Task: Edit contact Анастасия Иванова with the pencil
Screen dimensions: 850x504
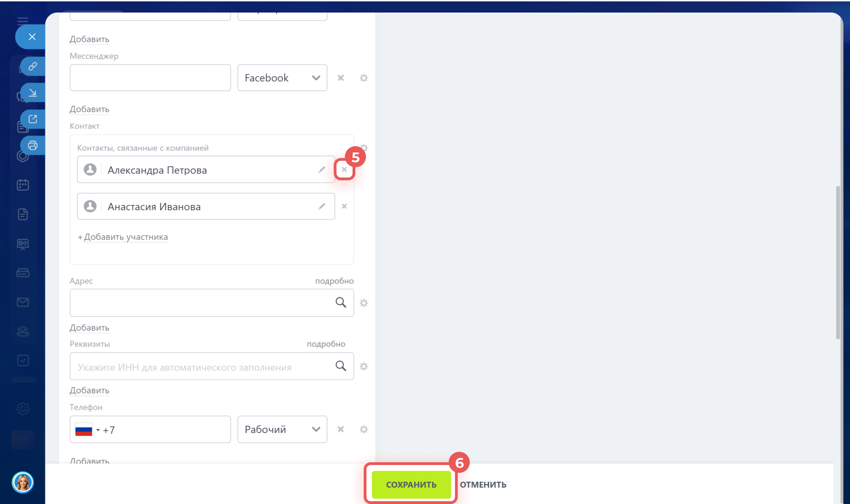Action: [x=321, y=207]
